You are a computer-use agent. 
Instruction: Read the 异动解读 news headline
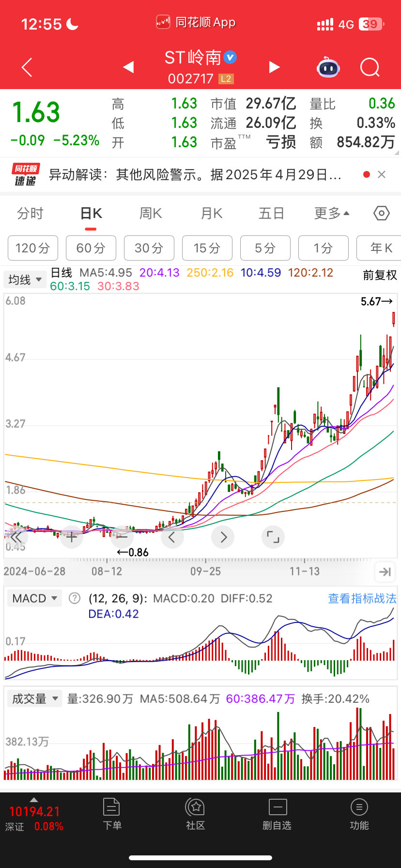[x=195, y=174]
